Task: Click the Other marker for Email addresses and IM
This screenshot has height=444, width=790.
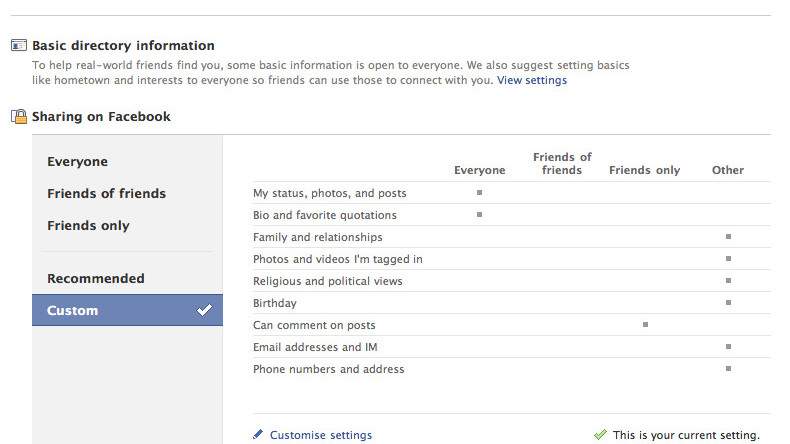Action: click(x=728, y=347)
